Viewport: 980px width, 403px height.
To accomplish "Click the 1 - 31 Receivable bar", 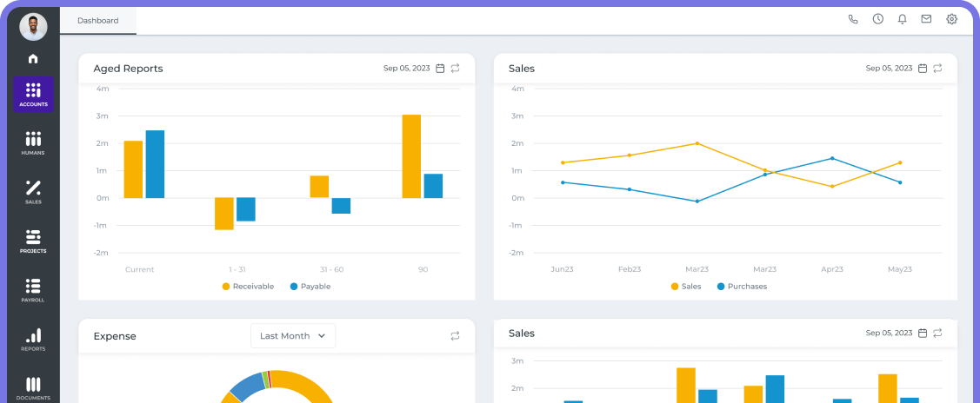I will tap(224, 214).
